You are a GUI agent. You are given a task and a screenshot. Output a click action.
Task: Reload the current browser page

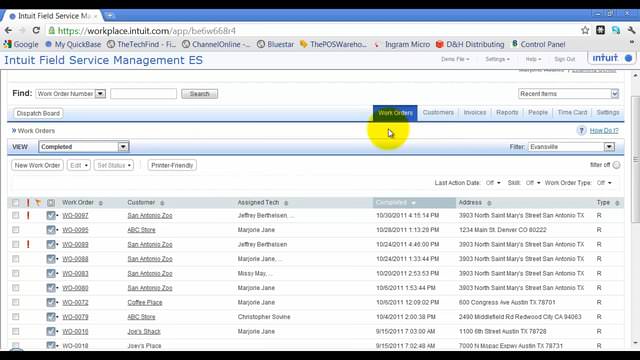coord(36,31)
